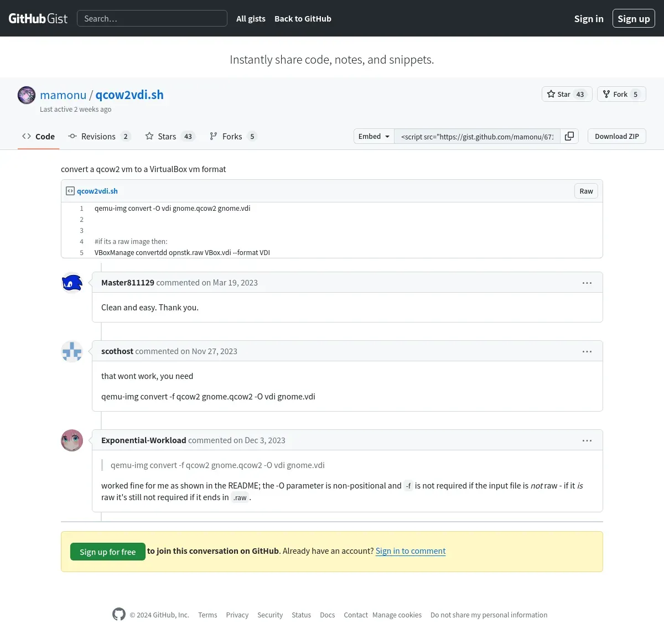
Task: Open the Security footer link
Action: (270, 615)
